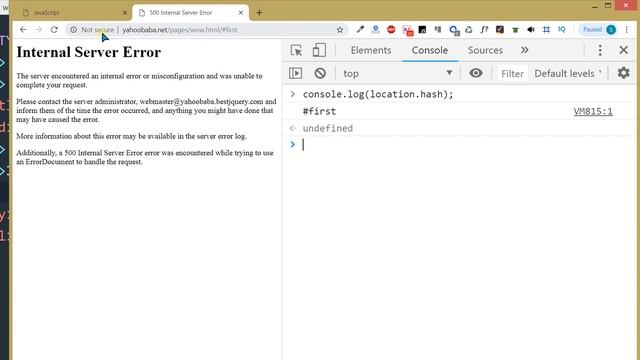Image resolution: width=640 pixels, height=360 pixels.
Task: Minimize the browser window
Action: click(x=595, y=6)
